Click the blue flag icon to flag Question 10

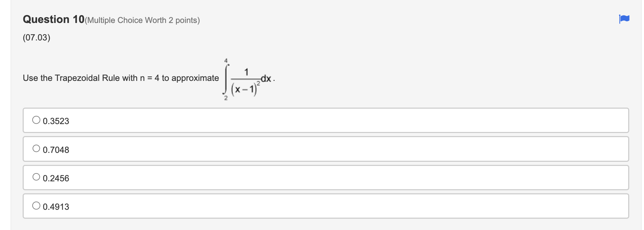[624, 20]
